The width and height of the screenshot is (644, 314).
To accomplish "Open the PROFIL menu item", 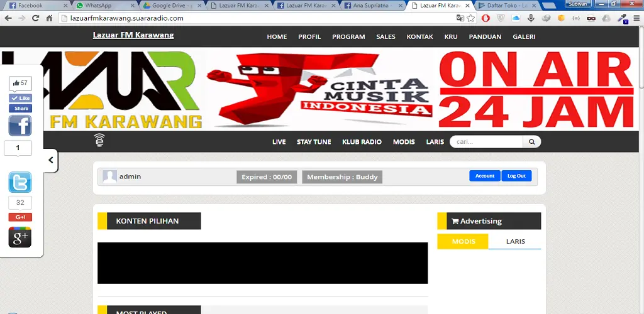I will click(309, 36).
